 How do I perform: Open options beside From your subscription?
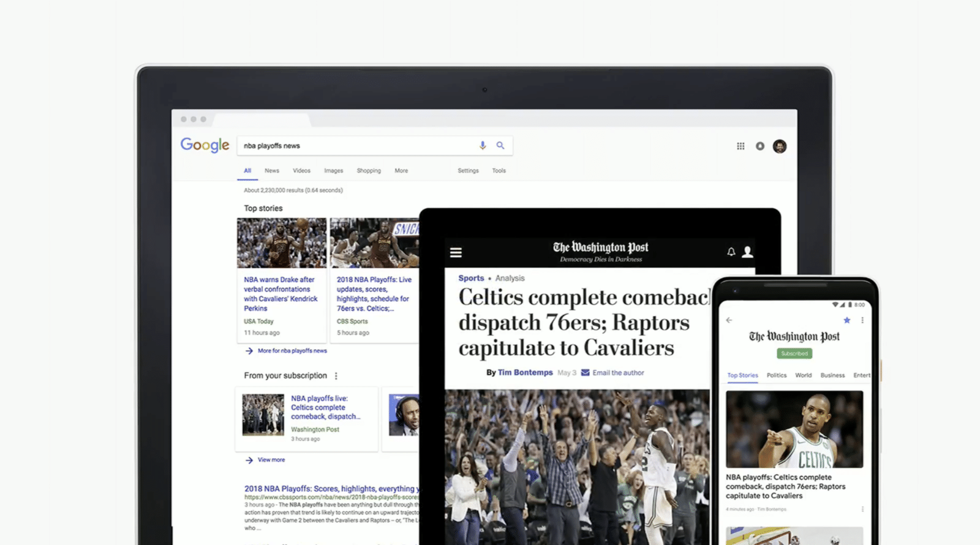pos(336,376)
